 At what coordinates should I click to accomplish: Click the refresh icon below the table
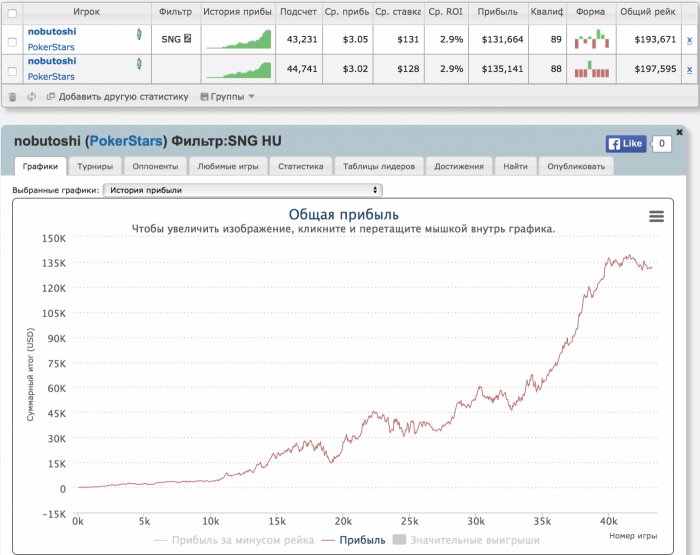pyautogui.click(x=31, y=96)
